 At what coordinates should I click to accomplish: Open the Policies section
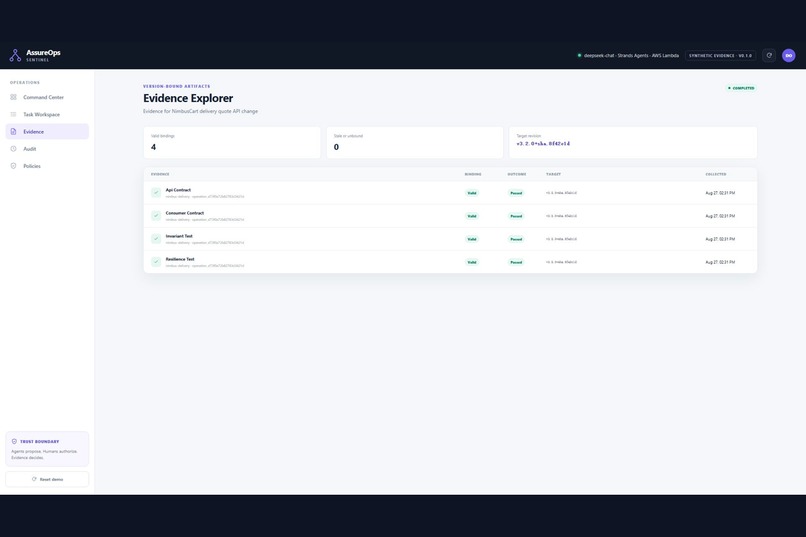47,166
